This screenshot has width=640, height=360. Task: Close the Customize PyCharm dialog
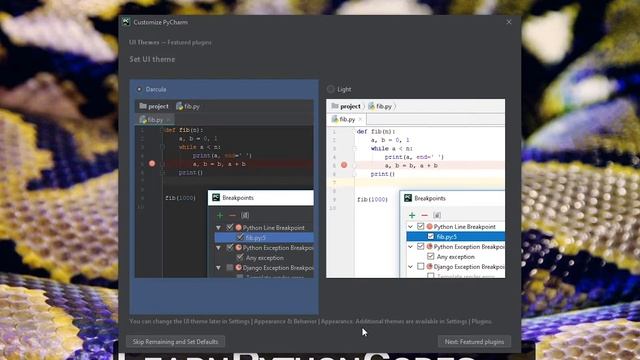tap(509, 22)
